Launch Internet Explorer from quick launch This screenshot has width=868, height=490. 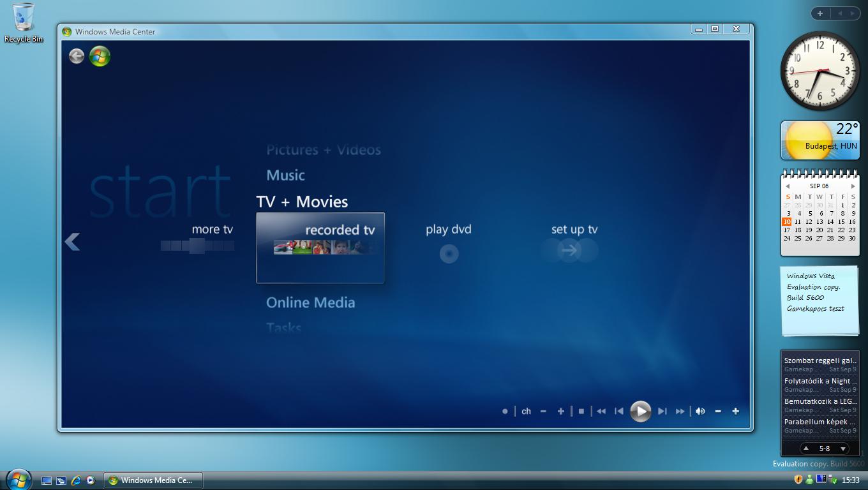[x=76, y=480]
